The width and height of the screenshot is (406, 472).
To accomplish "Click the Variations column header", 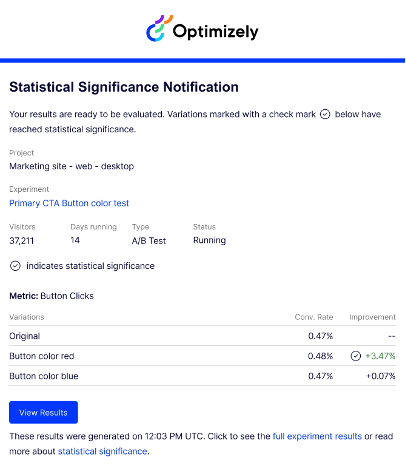I will click(27, 317).
